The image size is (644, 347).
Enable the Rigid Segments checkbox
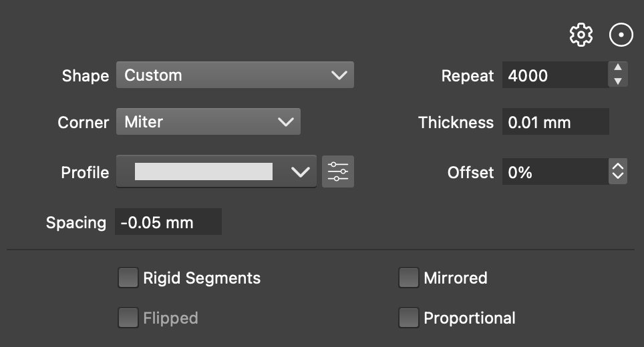pos(128,278)
